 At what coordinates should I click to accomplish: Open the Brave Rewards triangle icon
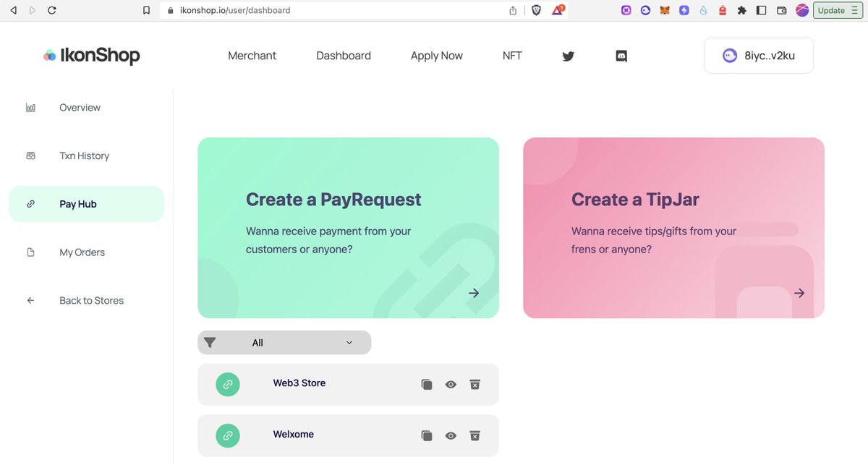click(558, 10)
